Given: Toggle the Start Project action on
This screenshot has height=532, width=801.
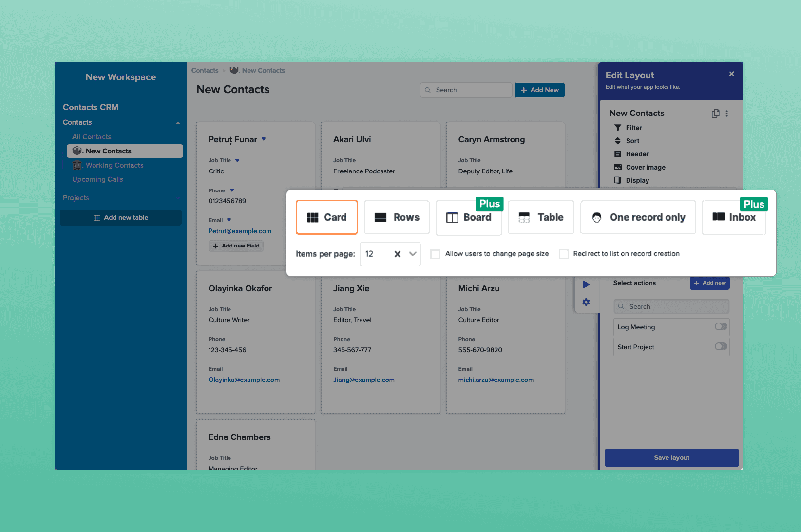Looking at the screenshot, I should pos(721,347).
